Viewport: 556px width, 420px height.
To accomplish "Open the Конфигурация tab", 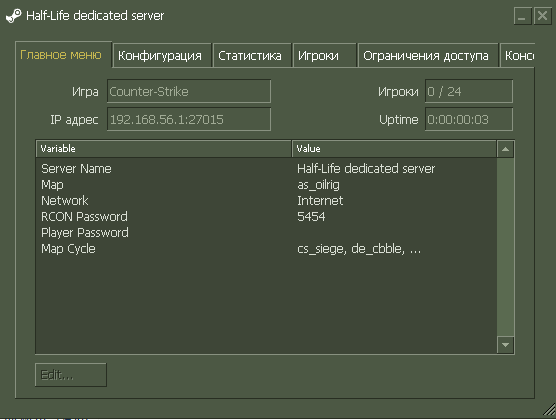I will pos(162,56).
